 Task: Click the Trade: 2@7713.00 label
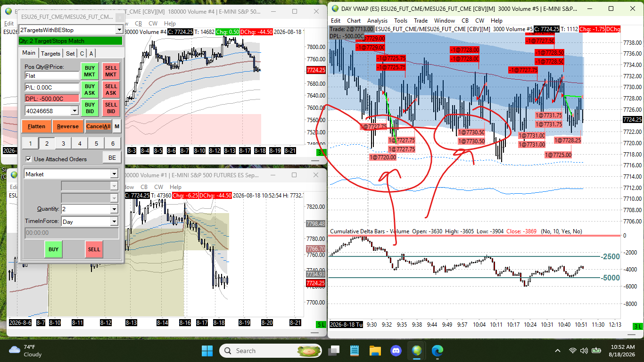coord(351,29)
